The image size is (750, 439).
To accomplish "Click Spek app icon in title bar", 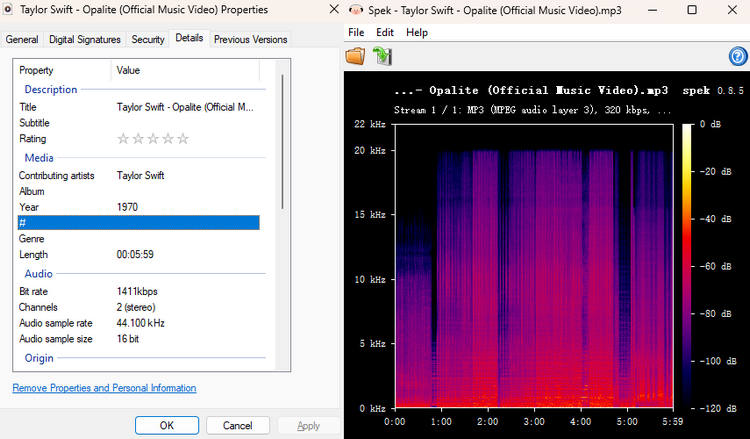I will [356, 10].
